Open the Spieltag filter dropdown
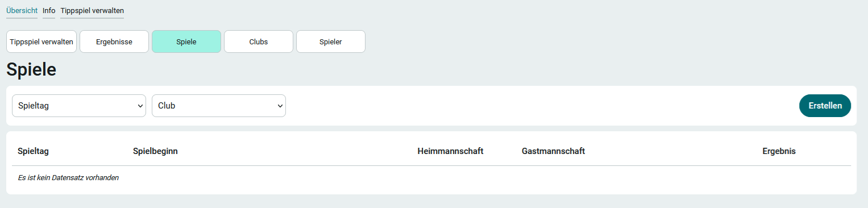This screenshot has height=208, width=868. [79, 106]
